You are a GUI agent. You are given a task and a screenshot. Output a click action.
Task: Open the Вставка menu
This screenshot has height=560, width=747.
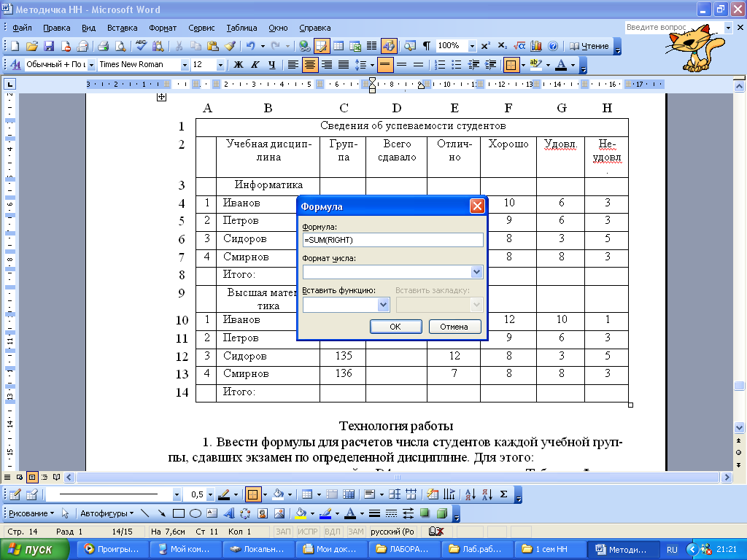click(122, 28)
